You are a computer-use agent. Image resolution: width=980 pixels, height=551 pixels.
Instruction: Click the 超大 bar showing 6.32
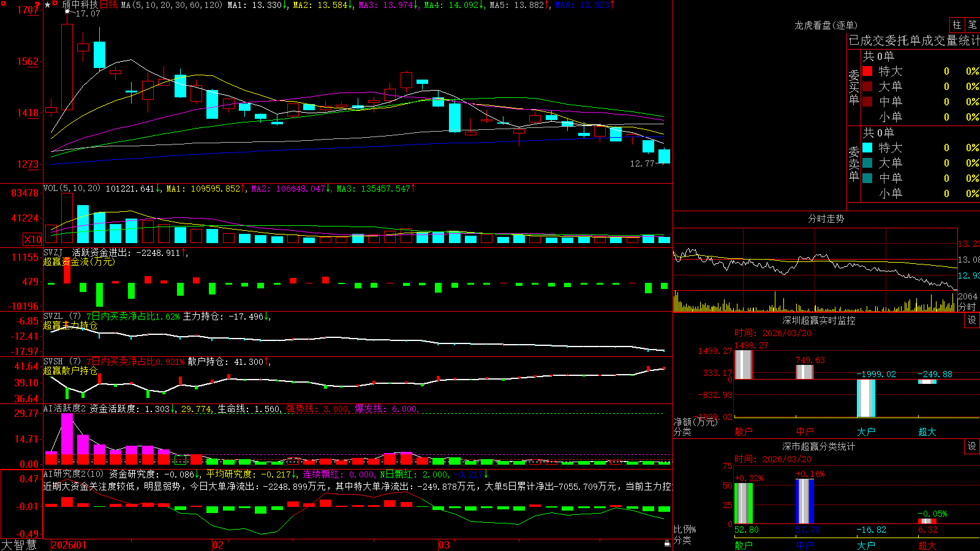[x=927, y=521]
